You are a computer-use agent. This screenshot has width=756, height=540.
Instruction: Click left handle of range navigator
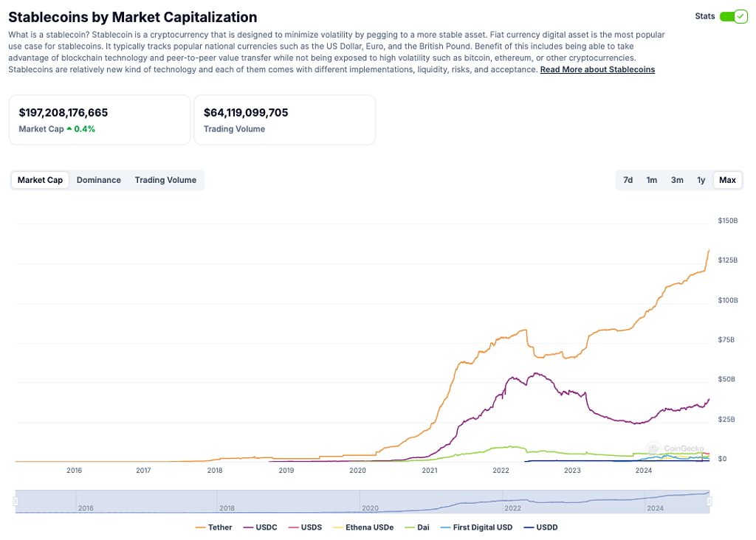(x=16, y=502)
